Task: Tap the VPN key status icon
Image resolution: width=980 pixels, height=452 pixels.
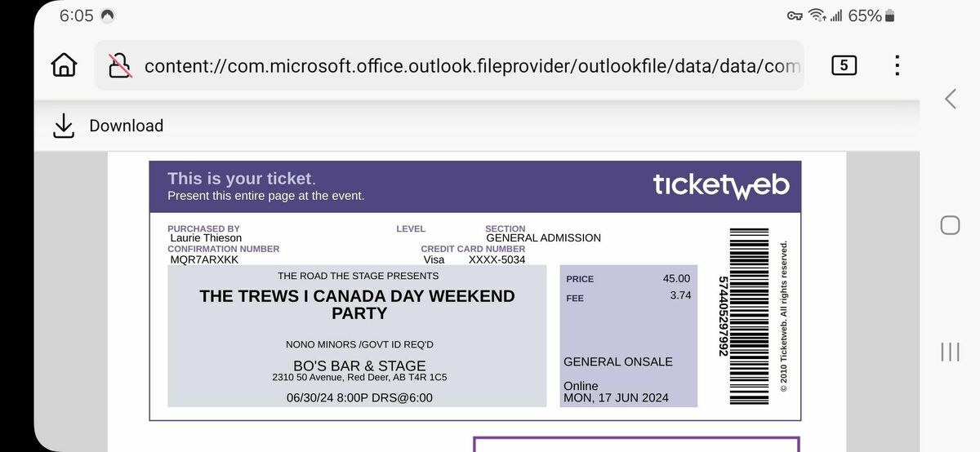Action: (x=795, y=16)
